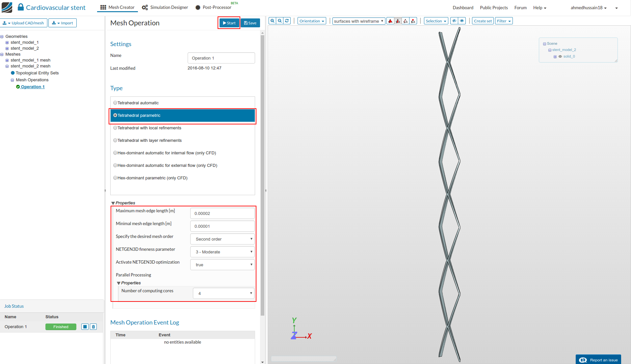Open the Cardiovascular stent project title
This screenshot has width=631, height=364.
pyautogui.click(x=56, y=8)
